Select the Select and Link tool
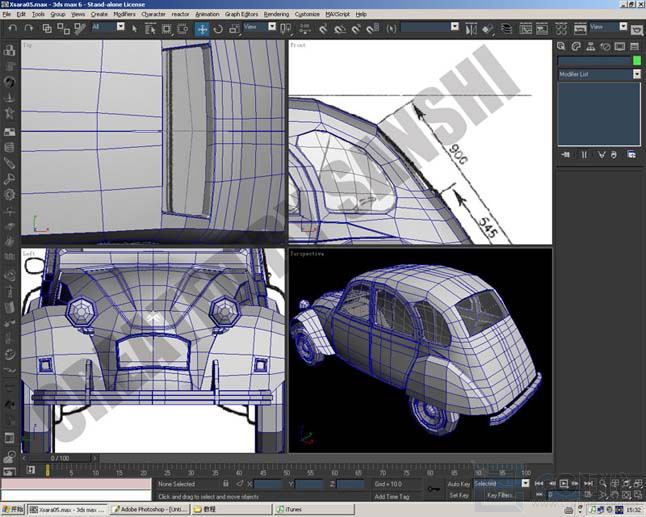The height and width of the screenshot is (517, 646). pos(47,28)
